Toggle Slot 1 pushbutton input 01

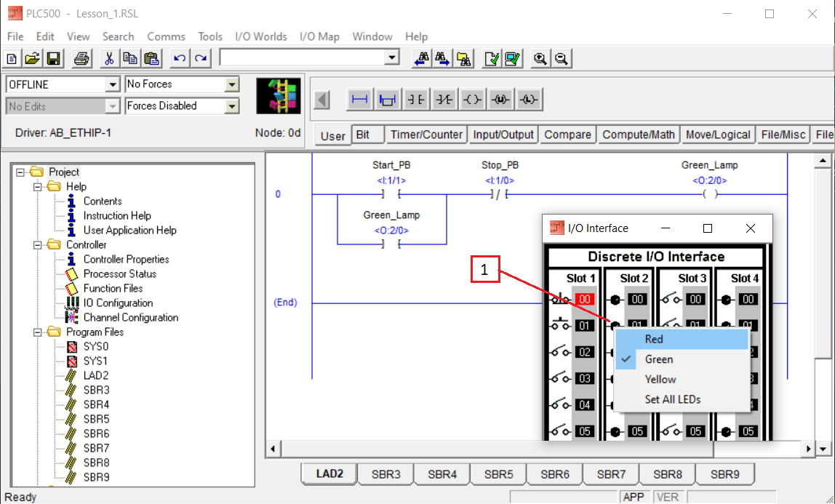(560, 325)
